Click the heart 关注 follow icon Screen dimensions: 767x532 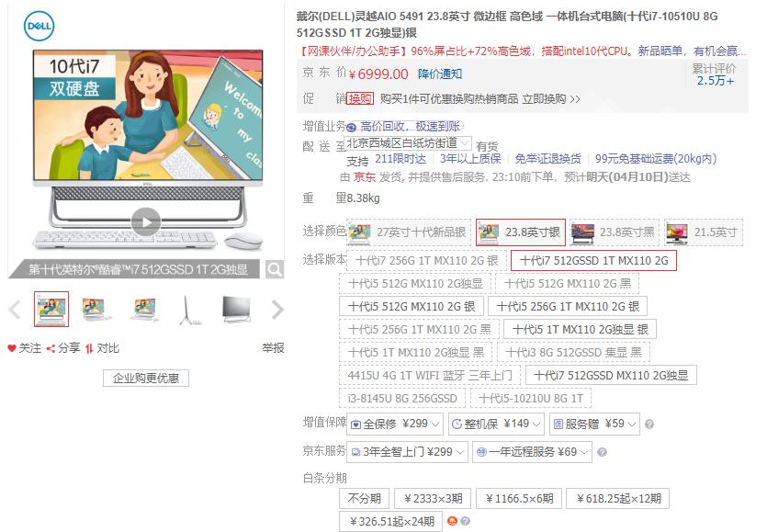[12, 348]
